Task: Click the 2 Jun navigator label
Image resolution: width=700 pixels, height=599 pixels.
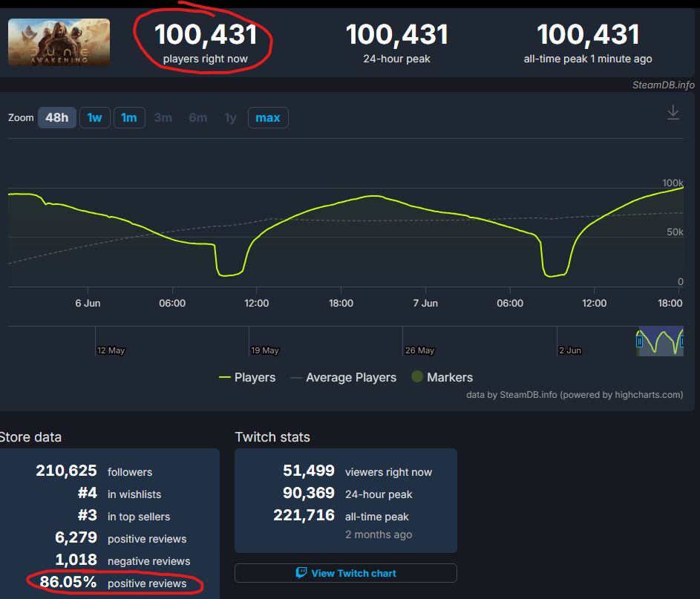Action: tap(570, 350)
